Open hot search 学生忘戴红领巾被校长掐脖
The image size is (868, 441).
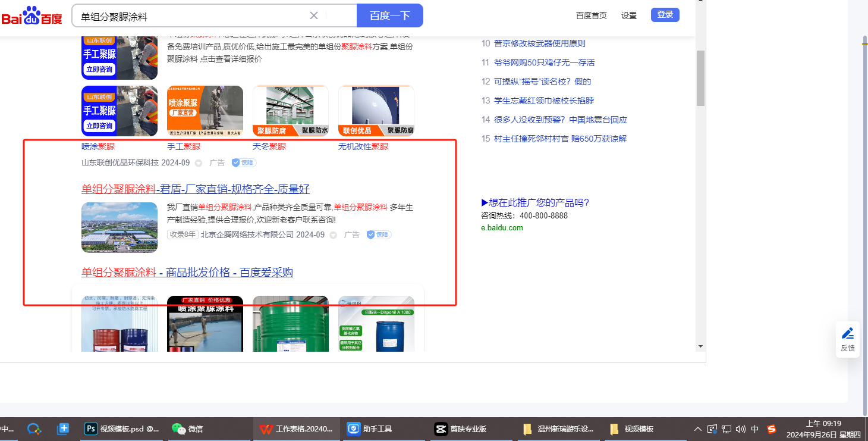tap(544, 101)
